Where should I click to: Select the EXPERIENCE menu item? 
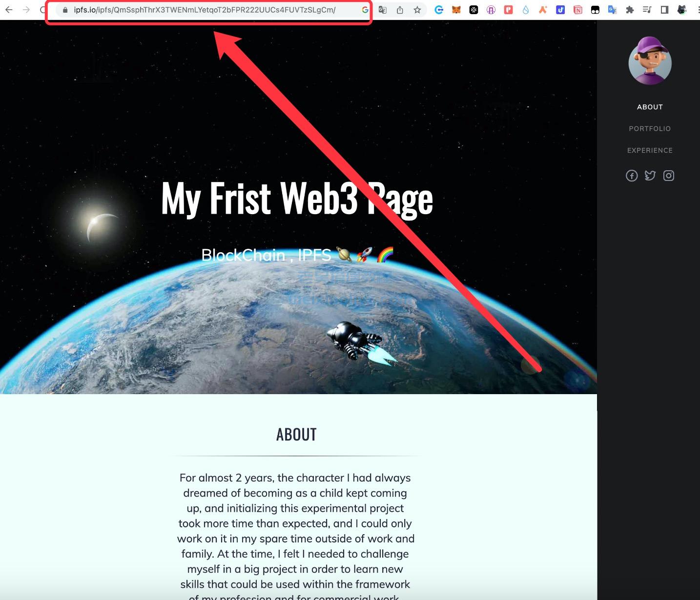click(x=650, y=150)
